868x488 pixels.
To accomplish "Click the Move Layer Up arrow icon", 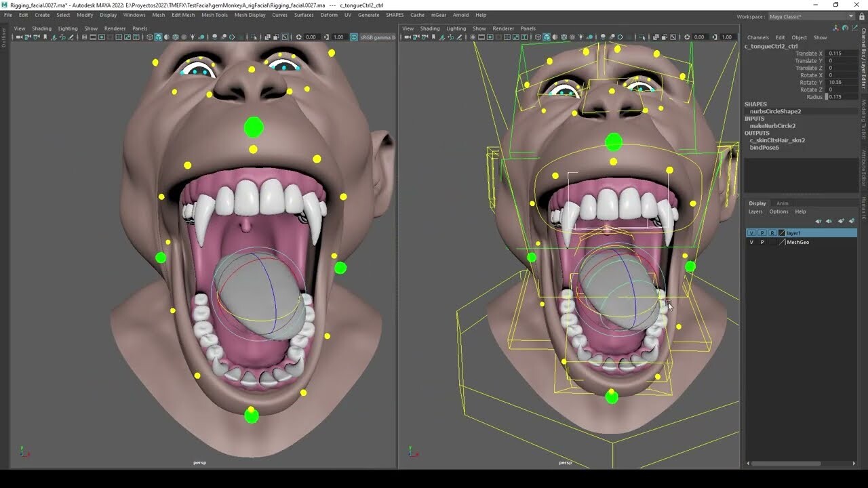I will pyautogui.click(x=818, y=221).
